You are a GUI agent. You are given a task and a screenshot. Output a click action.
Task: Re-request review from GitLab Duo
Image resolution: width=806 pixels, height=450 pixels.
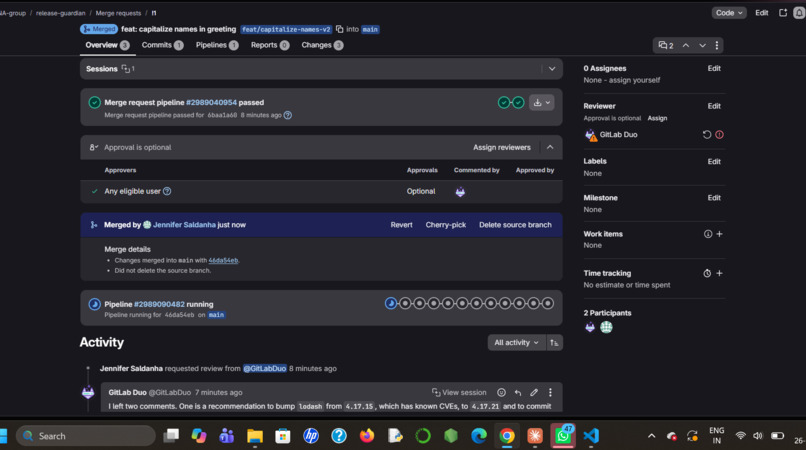(x=707, y=135)
